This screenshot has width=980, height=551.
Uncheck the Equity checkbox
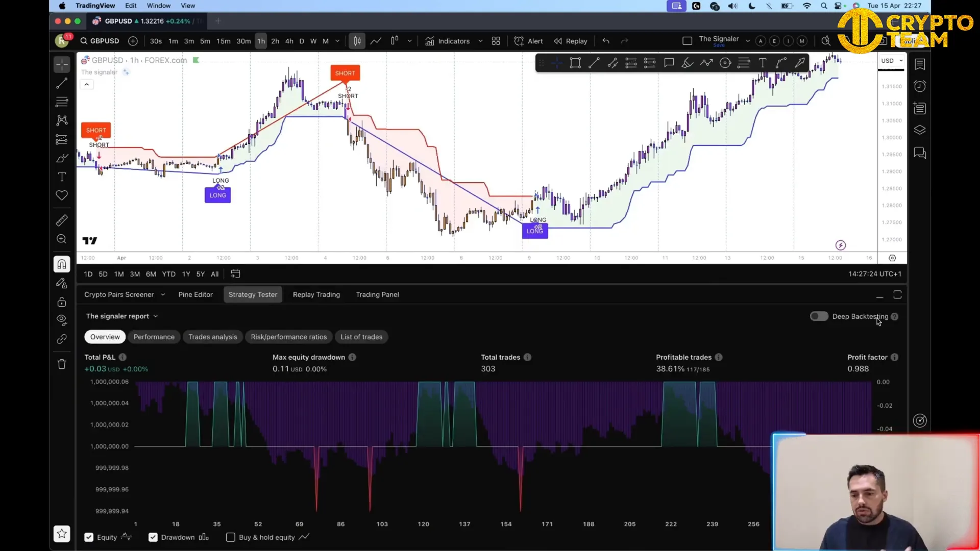click(89, 538)
